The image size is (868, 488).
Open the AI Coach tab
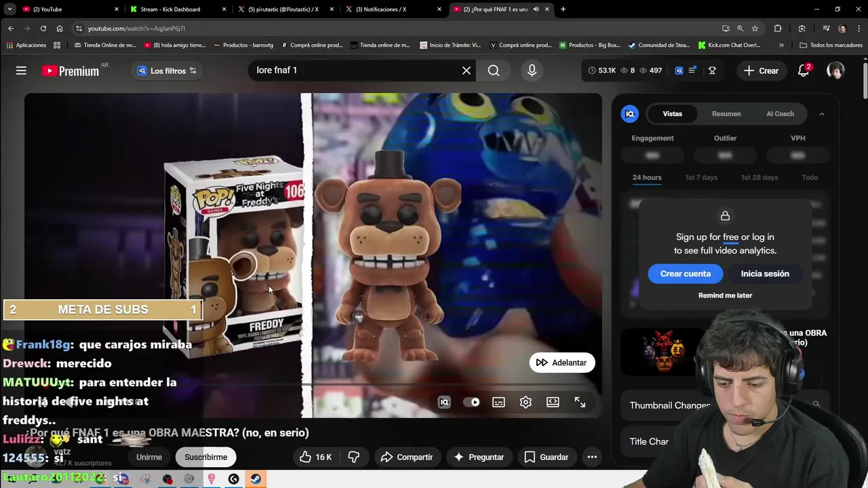[780, 114]
